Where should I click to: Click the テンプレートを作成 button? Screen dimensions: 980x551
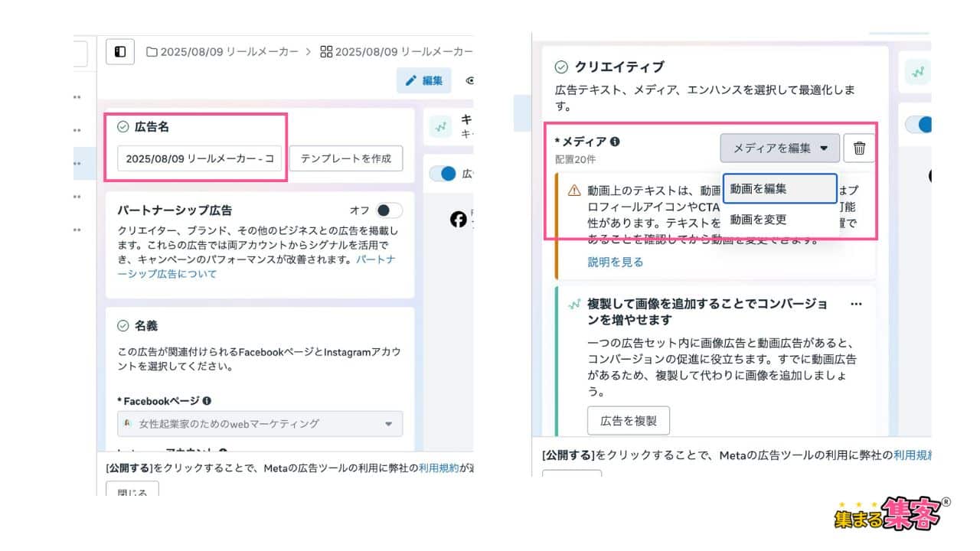346,158
